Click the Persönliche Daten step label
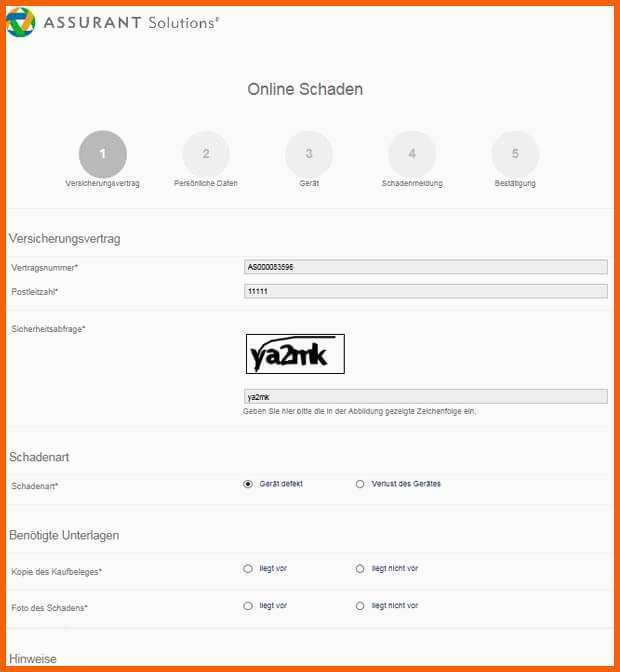 click(x=206, y=183)
